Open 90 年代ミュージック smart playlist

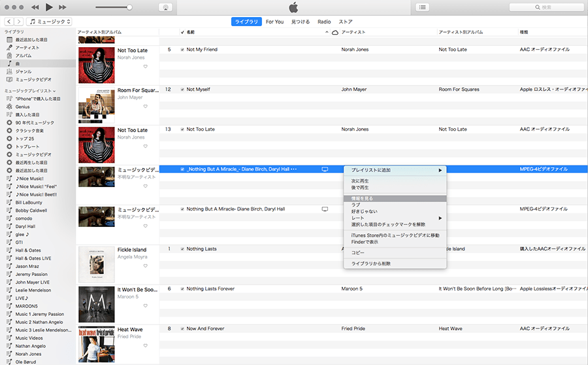click(35, 123)
